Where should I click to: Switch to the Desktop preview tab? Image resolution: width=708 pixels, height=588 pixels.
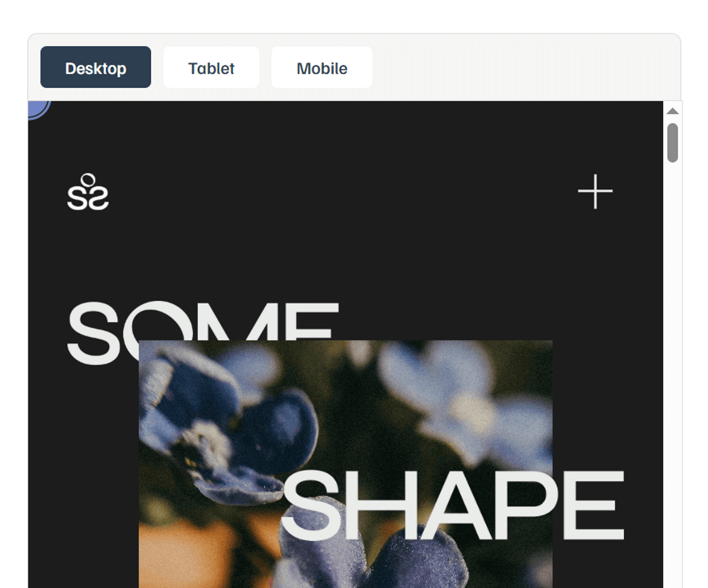[96, 67]
